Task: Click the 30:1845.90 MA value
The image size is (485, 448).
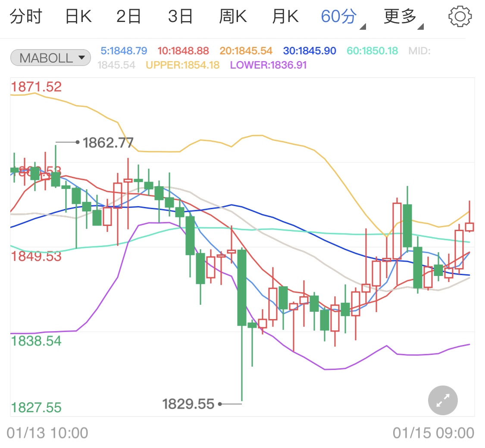Action: [310, 51]
